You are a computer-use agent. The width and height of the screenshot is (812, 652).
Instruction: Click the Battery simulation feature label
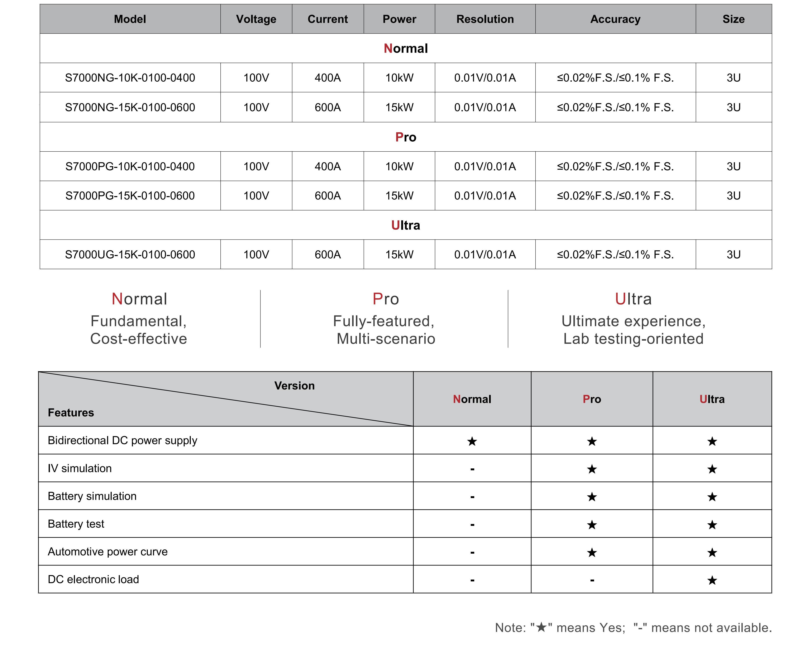click(x=92, y=496)
